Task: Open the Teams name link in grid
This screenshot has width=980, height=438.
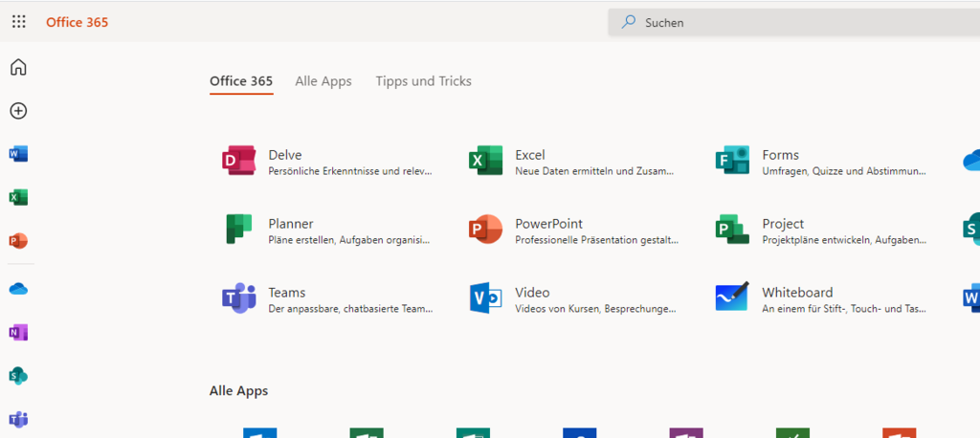Action: pos(287,293)
